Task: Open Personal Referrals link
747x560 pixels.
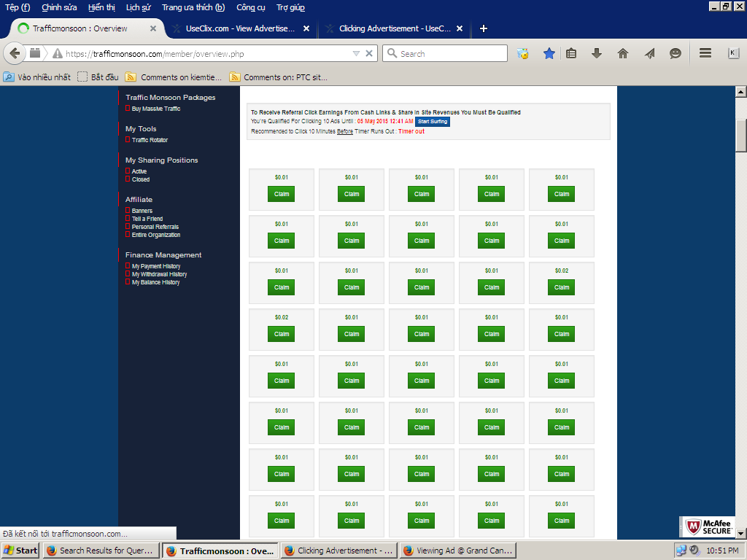Action: [x=155, y=227]
